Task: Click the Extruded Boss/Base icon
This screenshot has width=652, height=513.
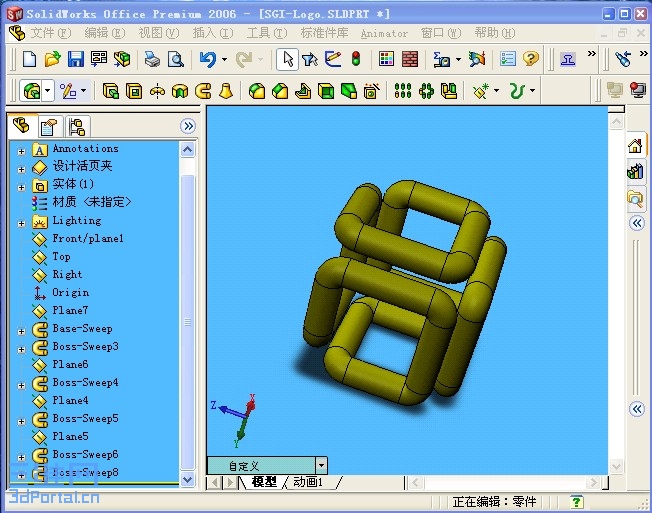Action: pos(111,91)
